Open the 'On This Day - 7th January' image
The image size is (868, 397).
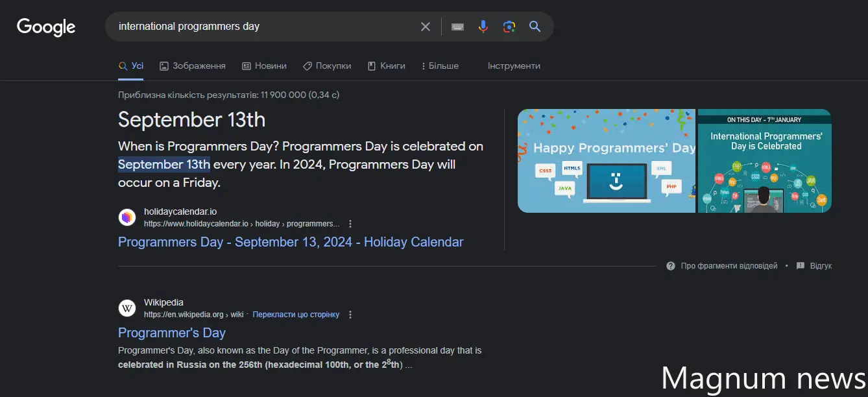765,161
